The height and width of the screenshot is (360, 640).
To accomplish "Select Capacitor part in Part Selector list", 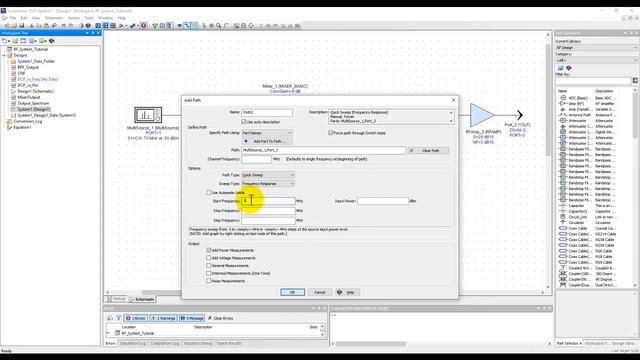I will click(x=576, y=206).
